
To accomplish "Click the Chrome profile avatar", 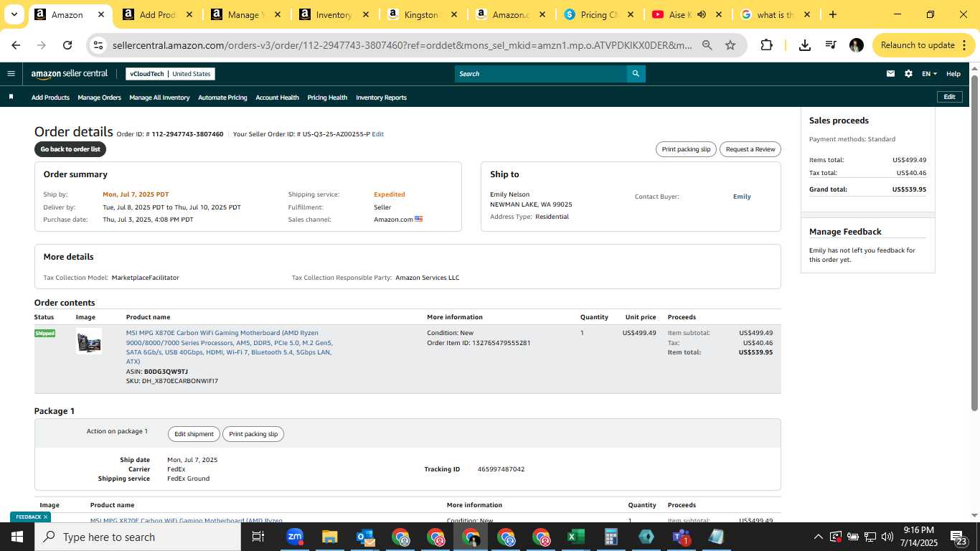I will [x=856, y=44].
